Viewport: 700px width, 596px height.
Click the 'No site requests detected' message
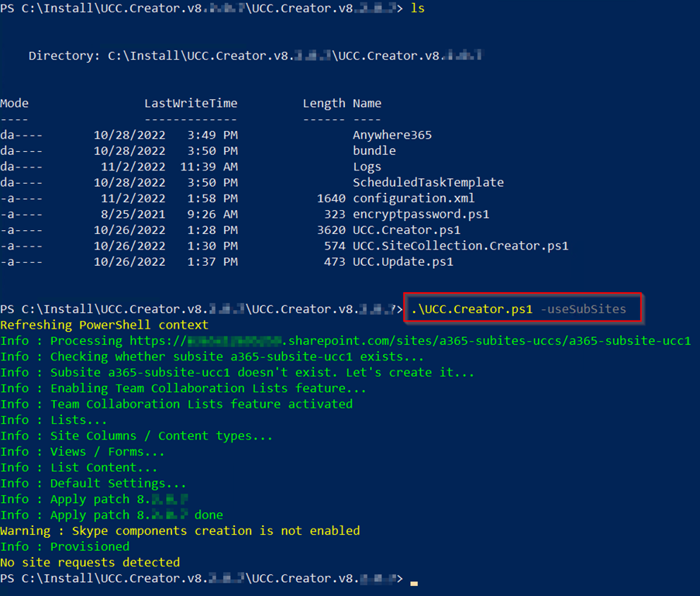click(90, 562)
